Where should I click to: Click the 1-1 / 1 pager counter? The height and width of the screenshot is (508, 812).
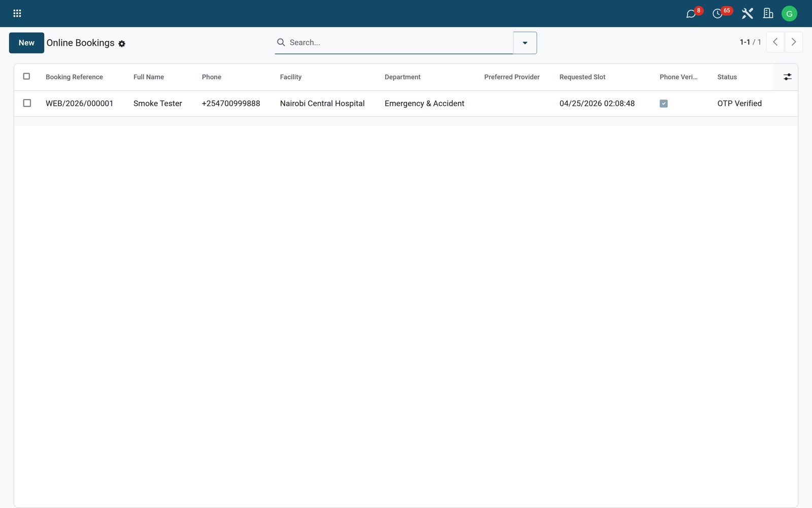(x=750, y=42)
